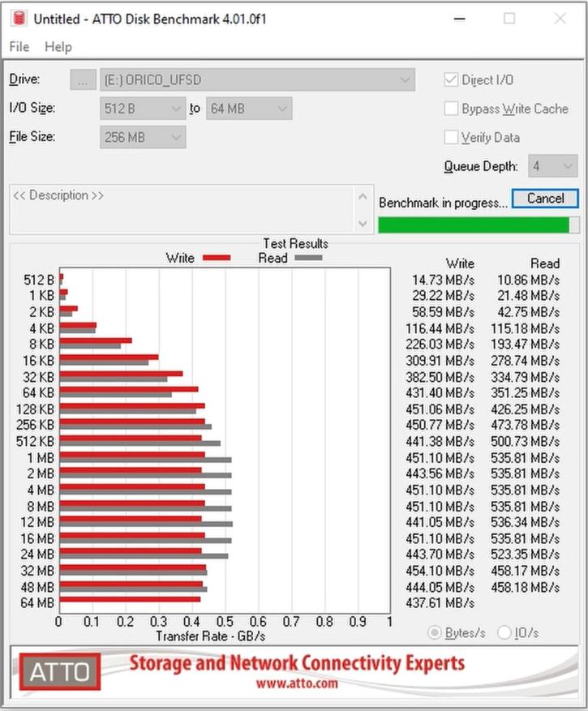
Task: Click the green benchmark progress bar
Action: tap(479, 225)
